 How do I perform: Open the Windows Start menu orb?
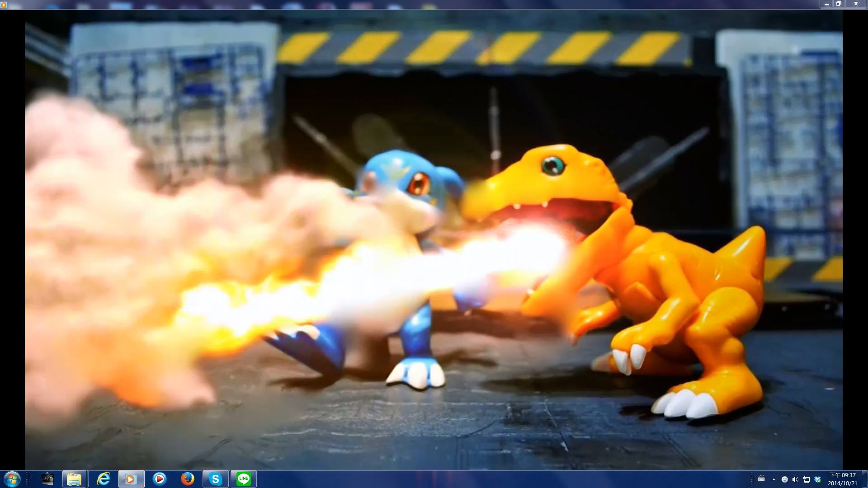click(x=12, y=479)
